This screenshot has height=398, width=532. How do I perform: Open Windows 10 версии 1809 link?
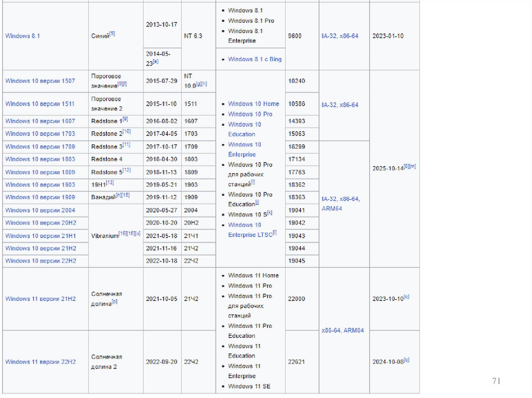click(40, 172)
